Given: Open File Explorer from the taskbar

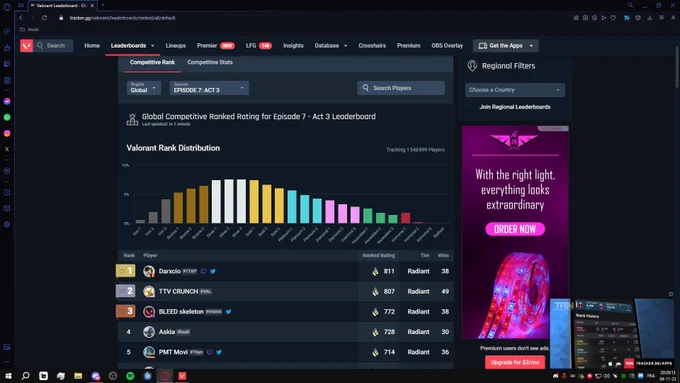Looking at the screenshot, I should 78,376.
